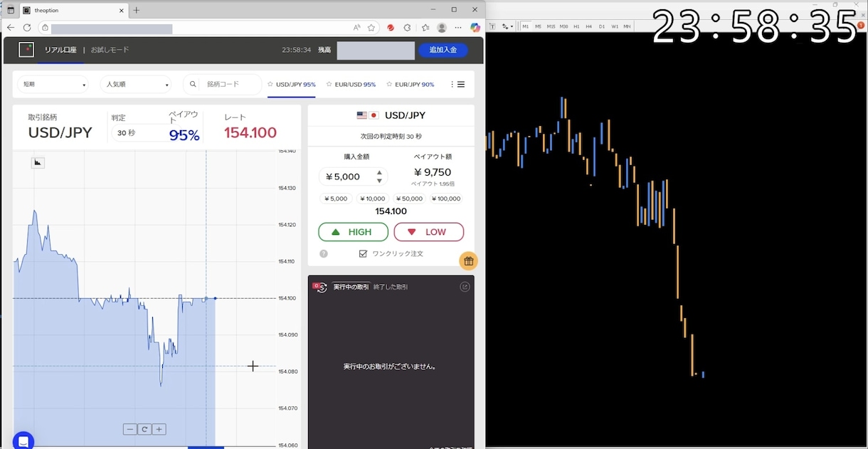
Task: Close the theoption browser tab
Action: (122, 10)
